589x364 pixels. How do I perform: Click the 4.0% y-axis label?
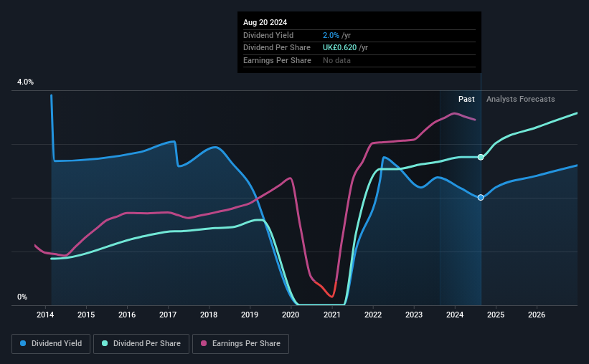25,82
